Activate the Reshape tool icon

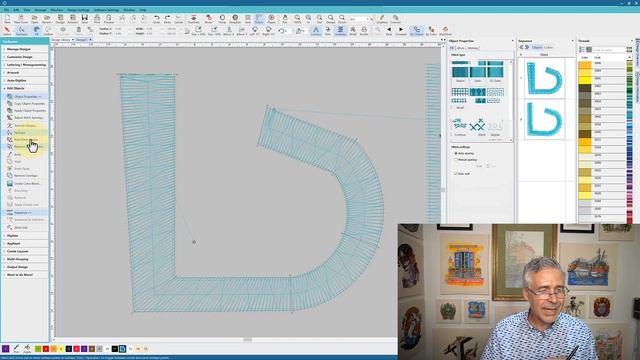21,31
